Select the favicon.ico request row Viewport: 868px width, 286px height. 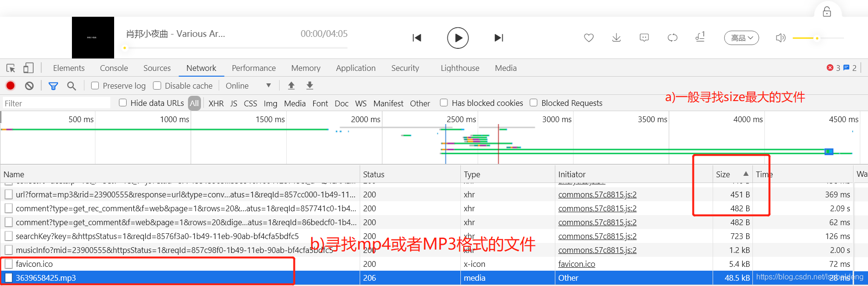(434, 264)
